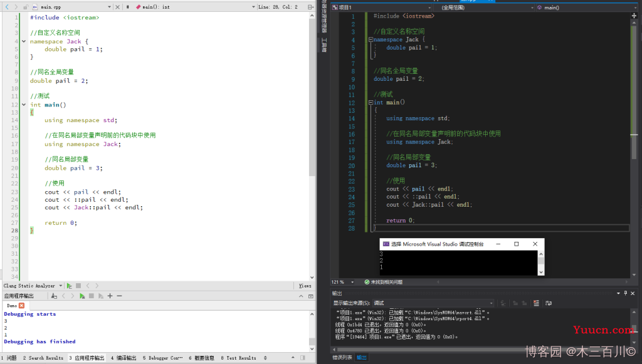This screenshot has width=642, height=364.
Task: Go back using Qt Creator's back arrow
Action: coord(6,7)
